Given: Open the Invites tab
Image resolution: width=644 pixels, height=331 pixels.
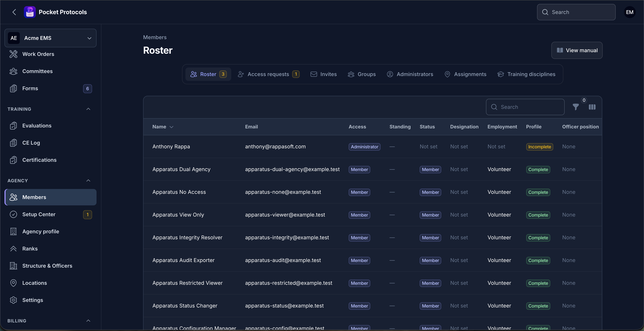Looking at the screenshot, I should (323, 74).
